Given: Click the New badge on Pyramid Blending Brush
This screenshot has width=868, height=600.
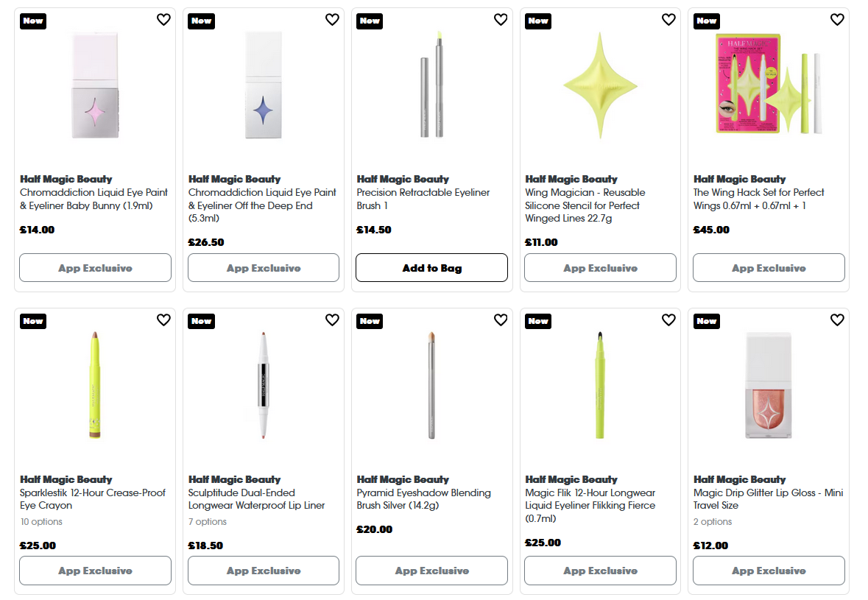Looking at the screenshot, I should [369, 321].
